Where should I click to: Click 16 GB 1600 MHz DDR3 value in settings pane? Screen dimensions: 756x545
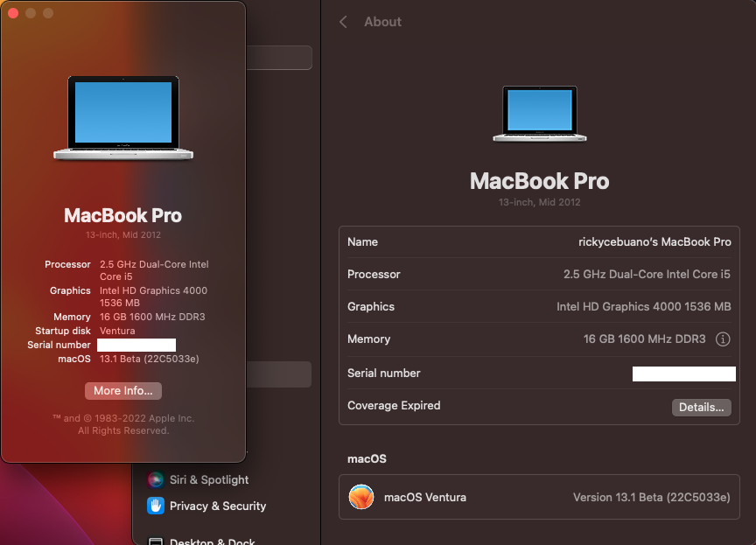click(644, 339)
